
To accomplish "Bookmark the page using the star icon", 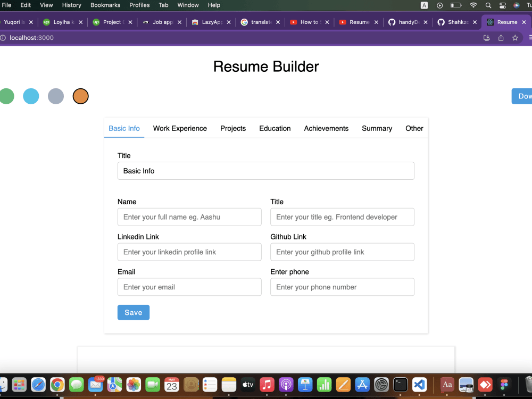I will pyautogui.click(x=515, y=38).
